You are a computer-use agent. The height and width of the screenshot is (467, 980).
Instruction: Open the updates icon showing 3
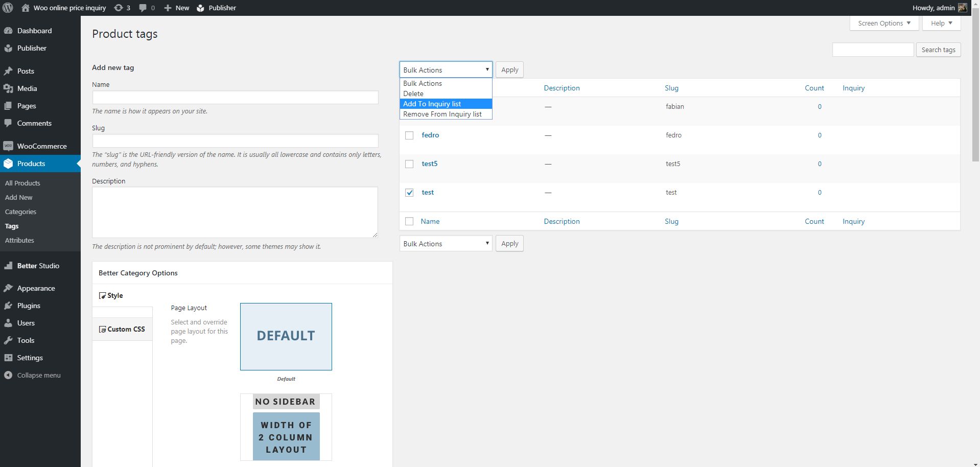(119, 8)
